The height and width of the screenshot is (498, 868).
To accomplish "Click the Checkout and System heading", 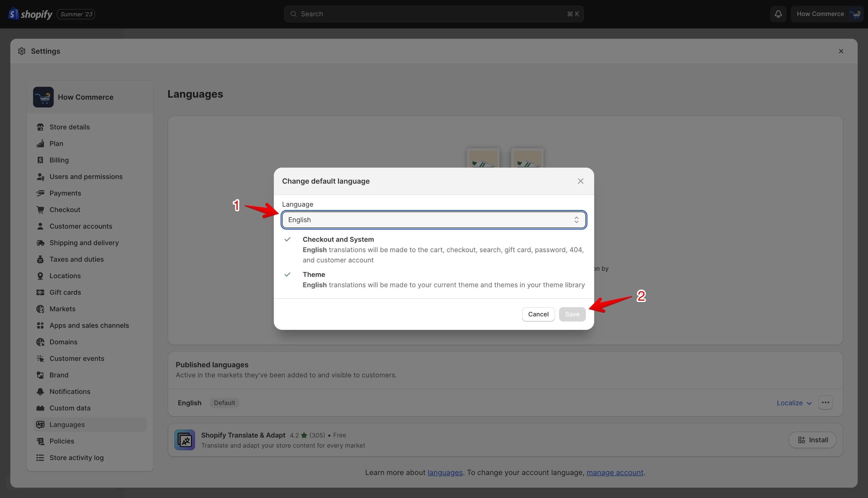I will [x=338, y=240].
